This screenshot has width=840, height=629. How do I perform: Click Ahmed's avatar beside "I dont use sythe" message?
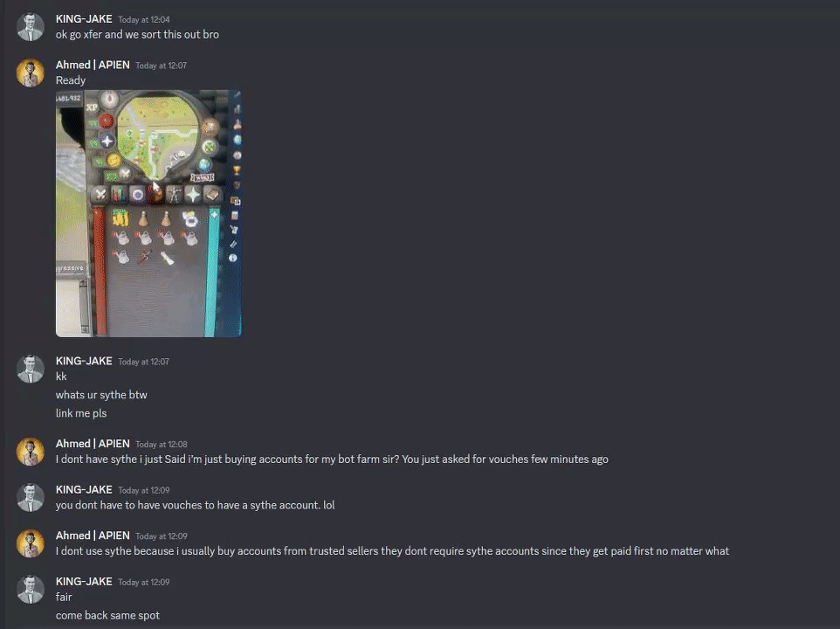tap(30, 543)
